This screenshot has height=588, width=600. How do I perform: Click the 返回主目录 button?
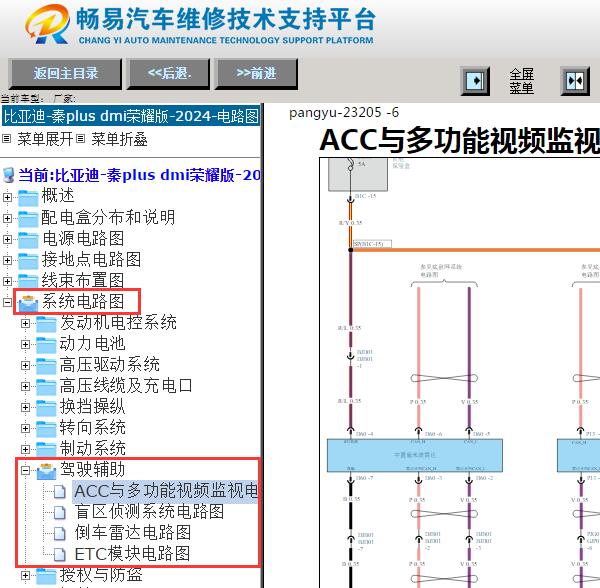tap(65, 73)
